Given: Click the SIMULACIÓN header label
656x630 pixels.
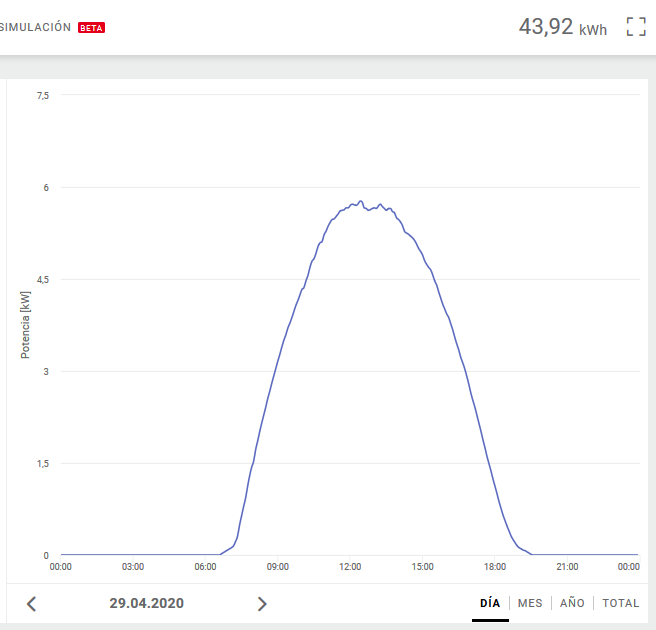Looking at the screenshot, I should [x=36, y=28].
